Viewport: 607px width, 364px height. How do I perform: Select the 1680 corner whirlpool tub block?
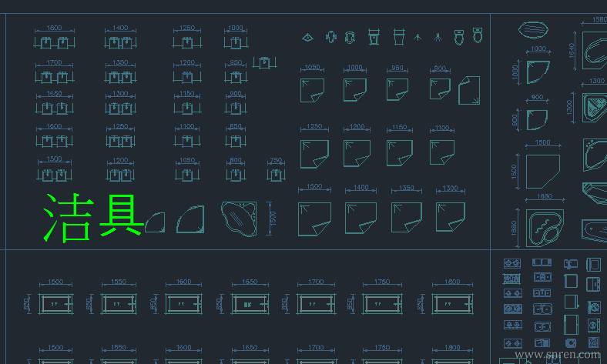click(545, 229)
